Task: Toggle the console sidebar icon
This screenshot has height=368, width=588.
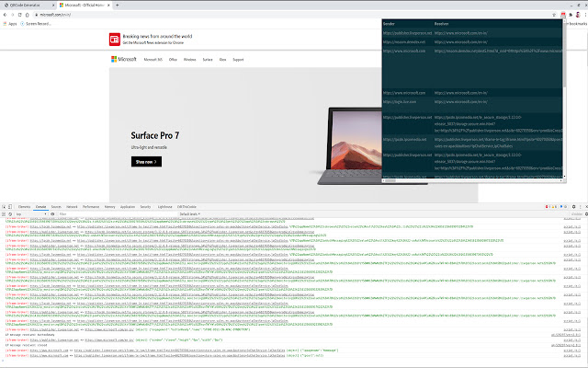Action: point(4,214)
